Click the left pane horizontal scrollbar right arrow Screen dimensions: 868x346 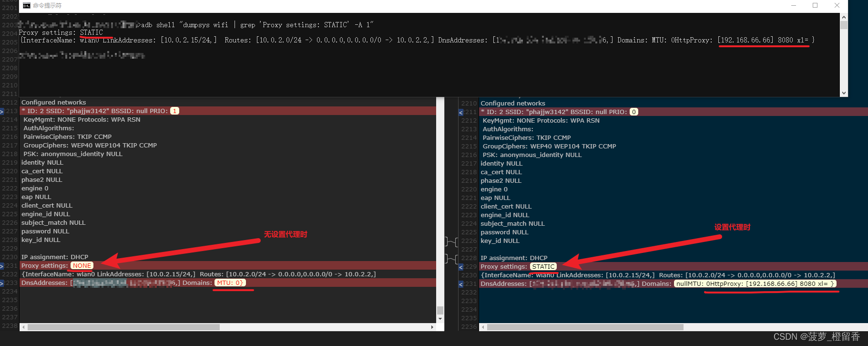(x=432, y=327)
